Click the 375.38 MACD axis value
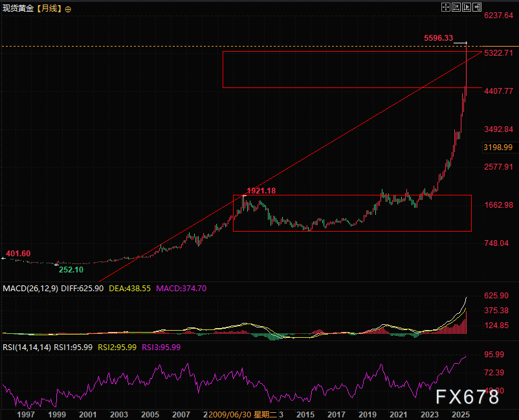 click(496, 311)
